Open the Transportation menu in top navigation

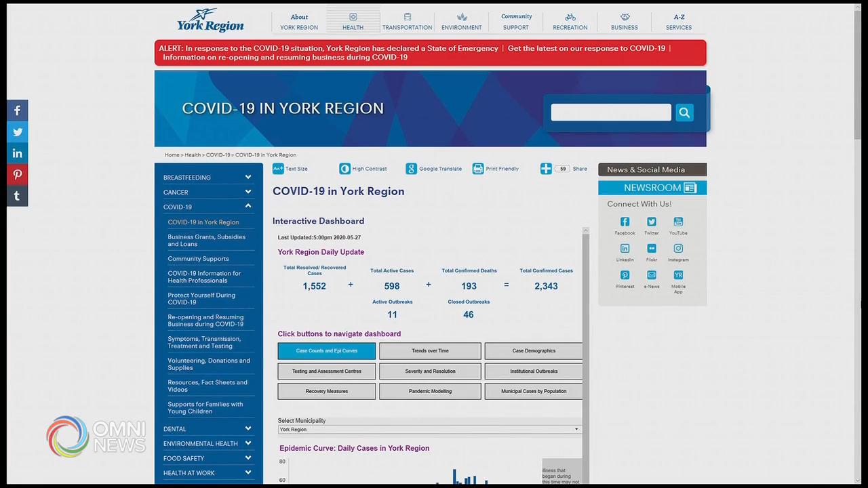coord(407,22)
